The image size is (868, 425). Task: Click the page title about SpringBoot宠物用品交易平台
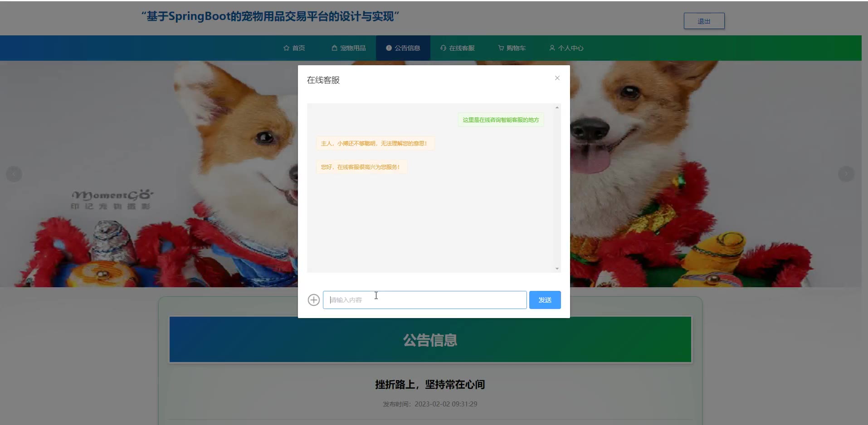point(270,17)
